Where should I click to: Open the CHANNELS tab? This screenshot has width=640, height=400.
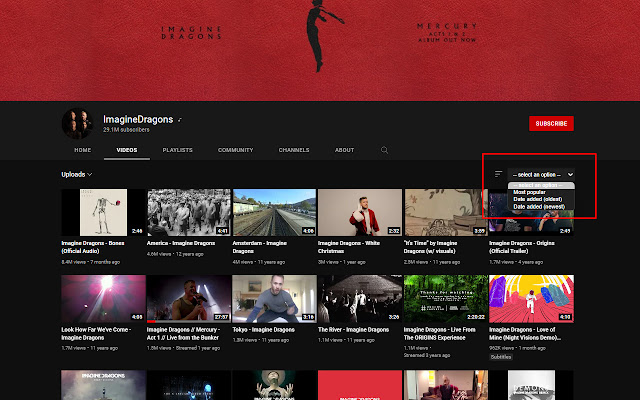click(x=294, y=150)
